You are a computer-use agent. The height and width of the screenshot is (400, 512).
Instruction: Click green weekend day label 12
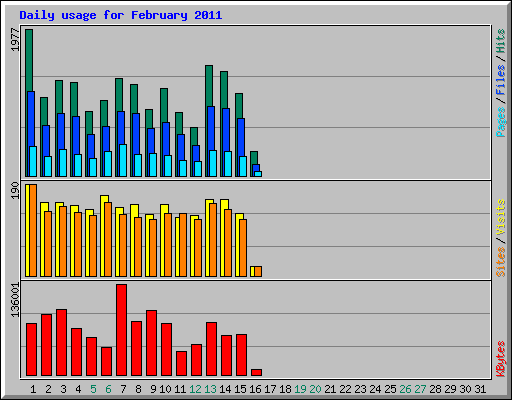point(195,389)
